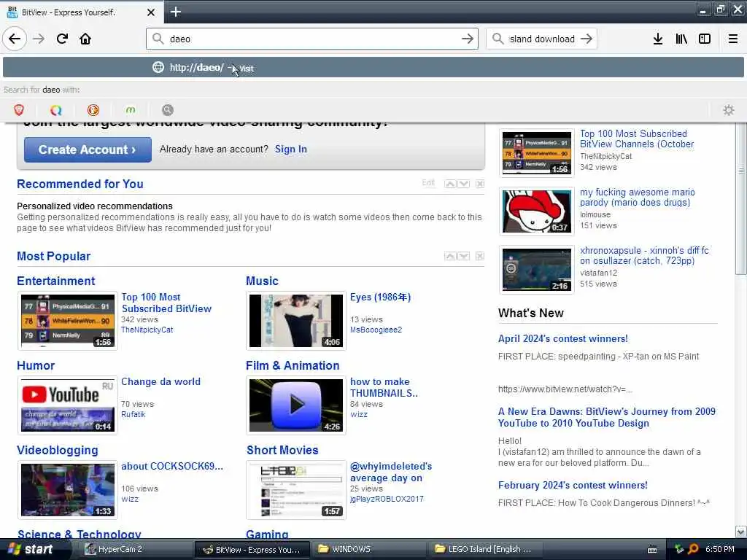
Task: Open Change da world video thumbnail
Action: [x=68, y=405]
